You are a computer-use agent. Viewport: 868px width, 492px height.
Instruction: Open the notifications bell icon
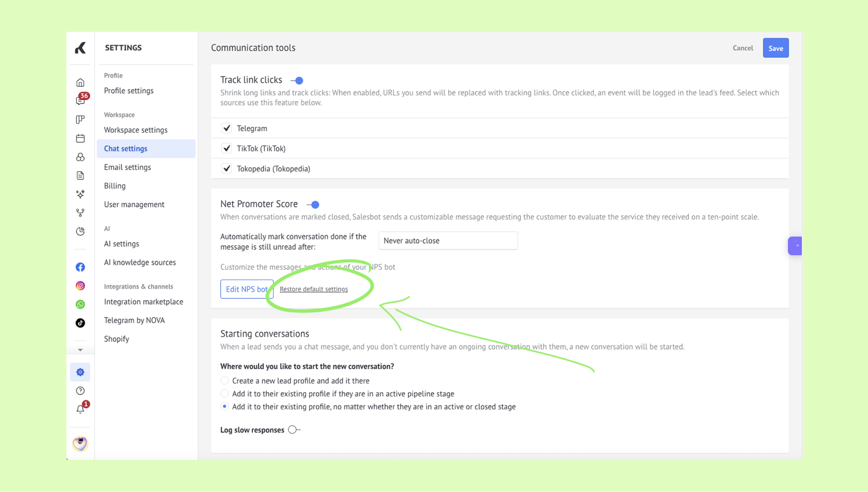81,409
